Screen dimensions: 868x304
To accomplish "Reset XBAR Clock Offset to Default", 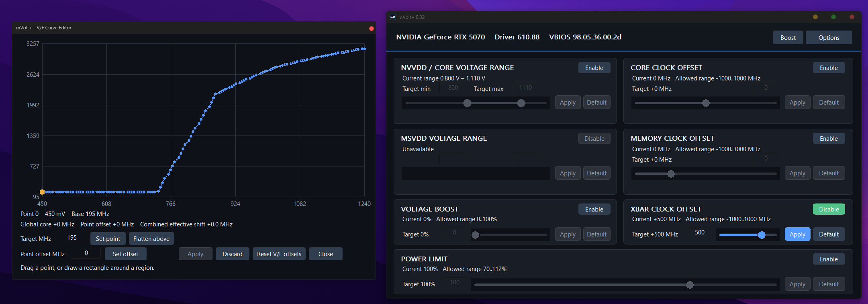I will [x=829, y=234].
